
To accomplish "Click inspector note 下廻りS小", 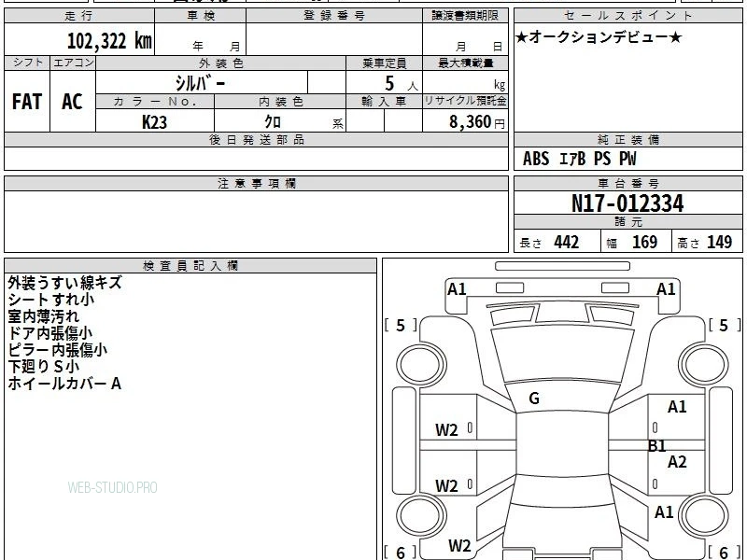I will pos(43,367).
